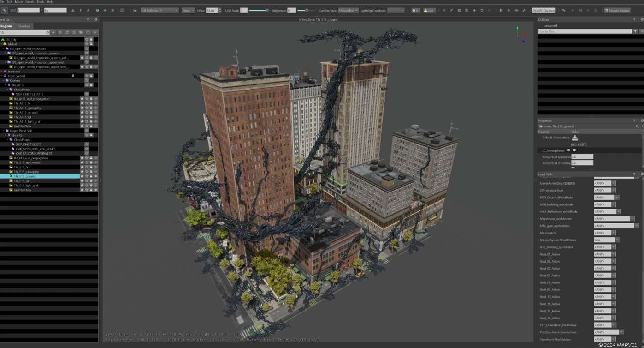This screenshot has height=348, width=644.
Task: Click the Amount of luminance value field
Action: coord(582,157)
